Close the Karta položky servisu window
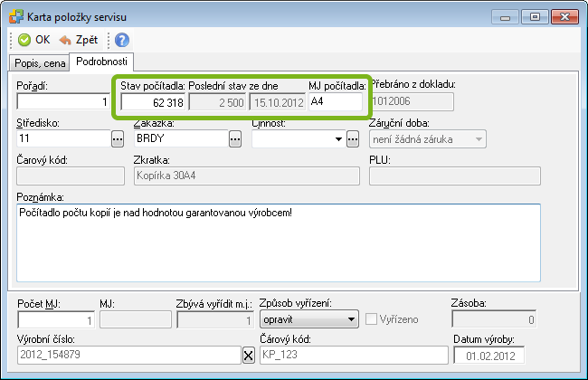Viewport: 588px width, 380px height. (x=564, y=17)
